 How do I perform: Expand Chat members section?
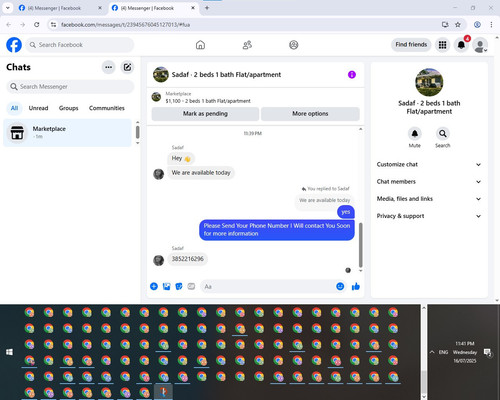click(x=429, y=182)
